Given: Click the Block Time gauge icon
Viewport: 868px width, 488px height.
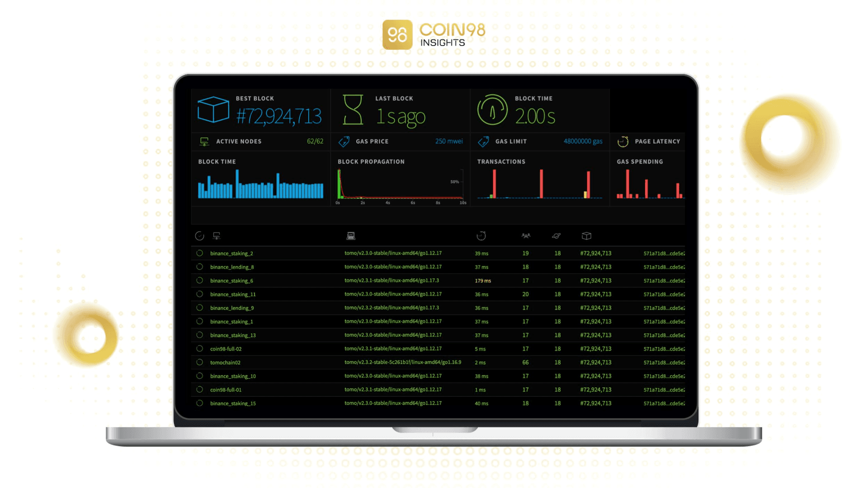Looking at the screenshot, I should (492, 109).
